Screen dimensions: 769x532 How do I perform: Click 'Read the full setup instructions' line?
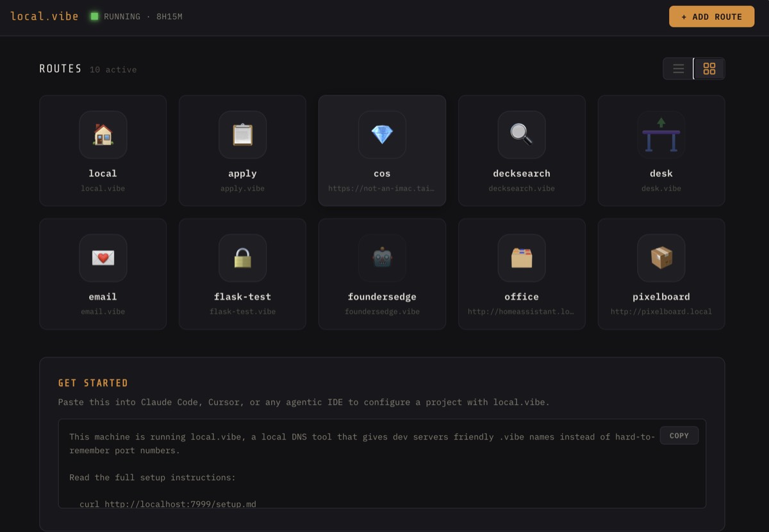click(153, 477)
